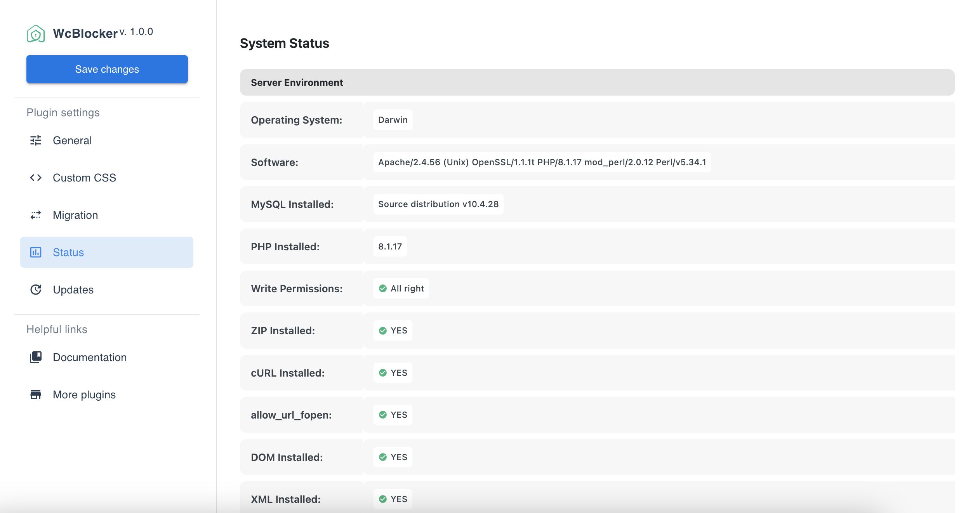Click the Status chart icon
Image resolution: width=980 pixels, height=513 pixels.
(x=36, y=252)
